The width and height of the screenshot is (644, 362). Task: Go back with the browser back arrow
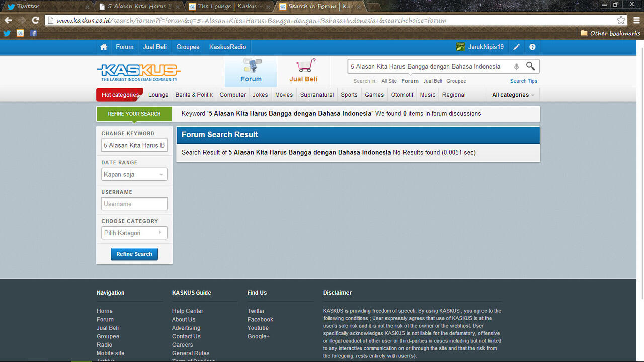(x=8, y=20)
